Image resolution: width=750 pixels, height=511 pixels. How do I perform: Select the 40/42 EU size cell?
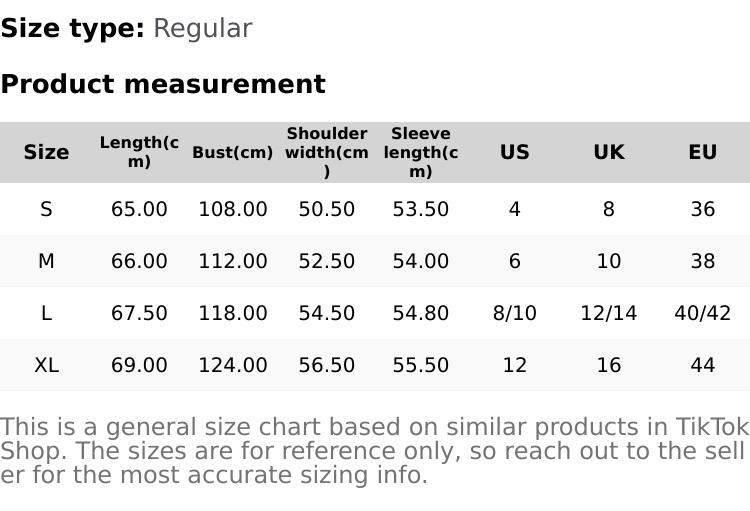[703, 313]
